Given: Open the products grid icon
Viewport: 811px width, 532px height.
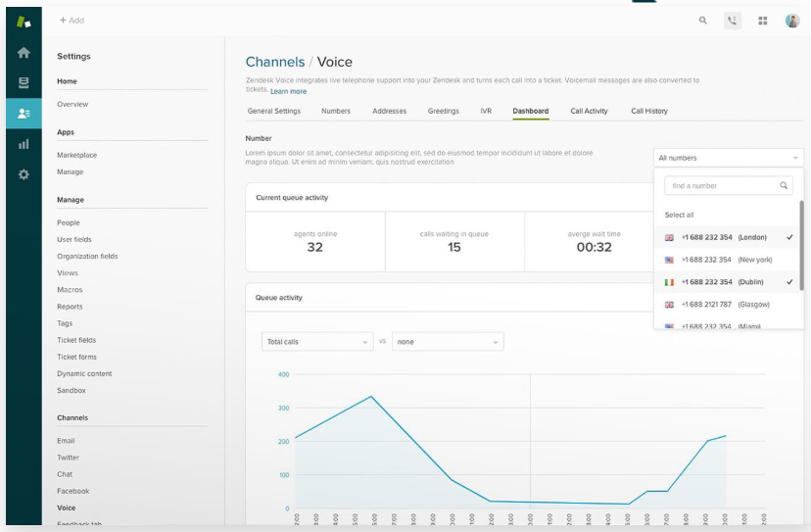Looking at the screenshot, I should [762, 21].
